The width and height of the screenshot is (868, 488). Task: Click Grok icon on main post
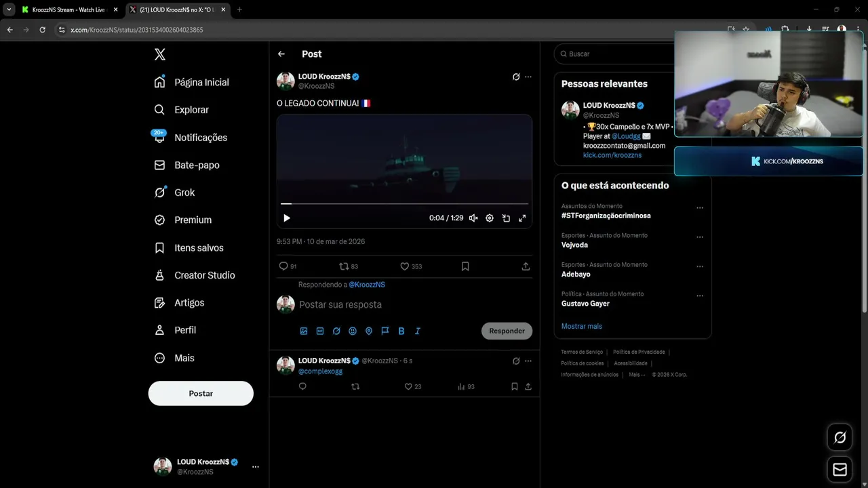point(516,77)
